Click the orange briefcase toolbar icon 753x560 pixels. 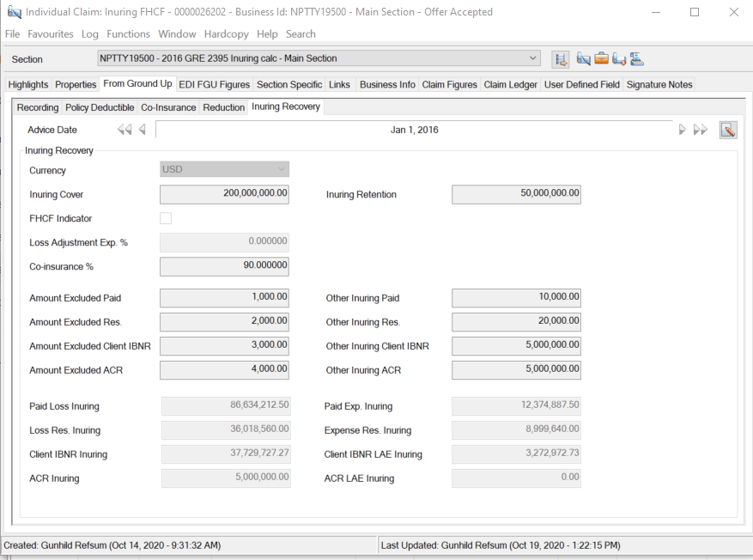tap(601, 59)
